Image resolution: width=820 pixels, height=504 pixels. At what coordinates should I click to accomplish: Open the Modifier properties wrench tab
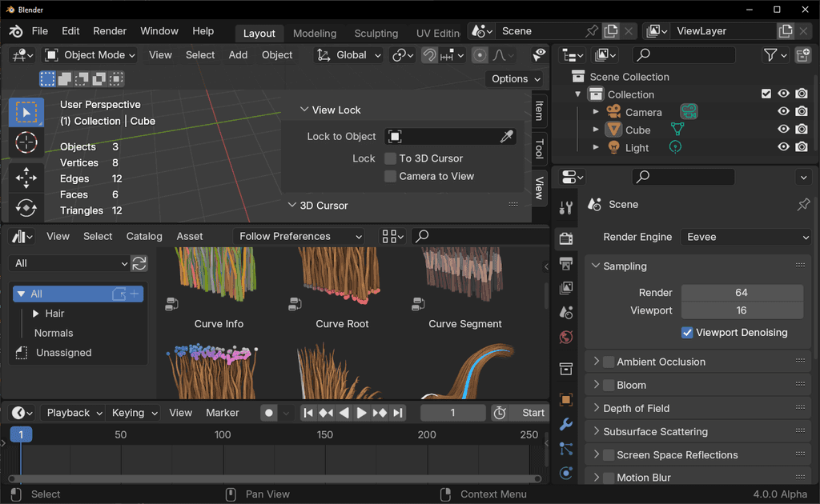coord(566,422)
